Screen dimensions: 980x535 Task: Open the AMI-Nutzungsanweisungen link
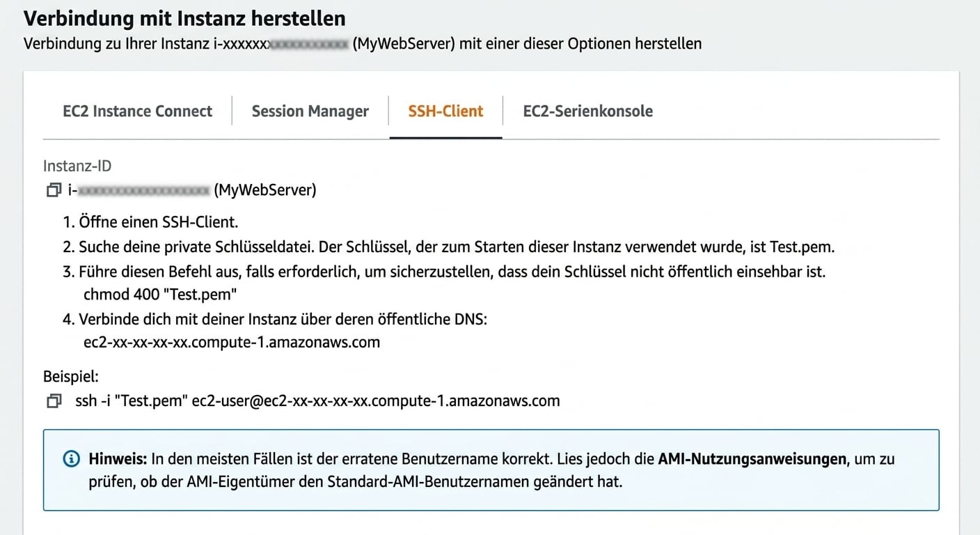tap(750, 458)
